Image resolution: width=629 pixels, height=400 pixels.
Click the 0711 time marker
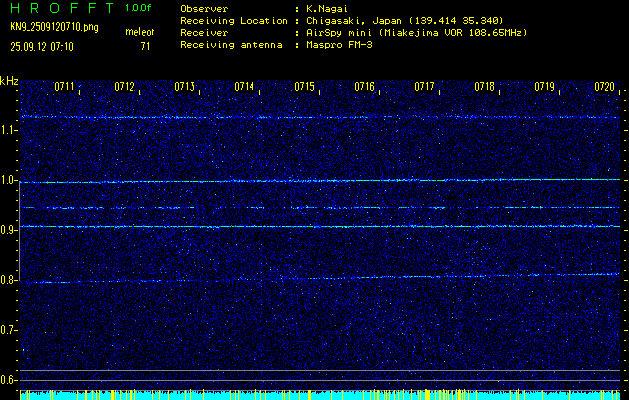(x=64, y=86)
